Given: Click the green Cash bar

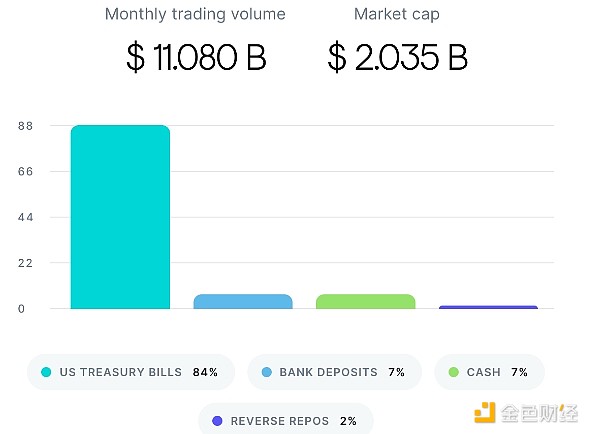Looking at the screenshot, I should click(x=365, y=301).
